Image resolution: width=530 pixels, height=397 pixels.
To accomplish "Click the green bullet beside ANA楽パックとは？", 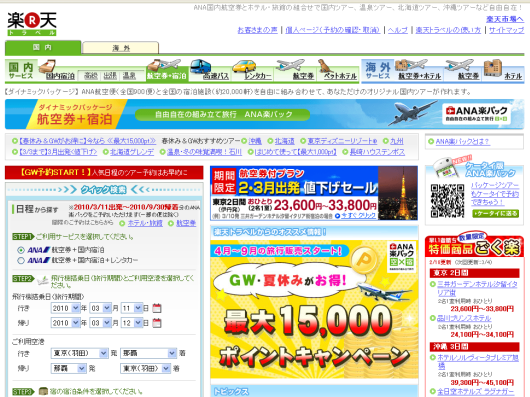I will pyautogui.click(x=431, y=142).
